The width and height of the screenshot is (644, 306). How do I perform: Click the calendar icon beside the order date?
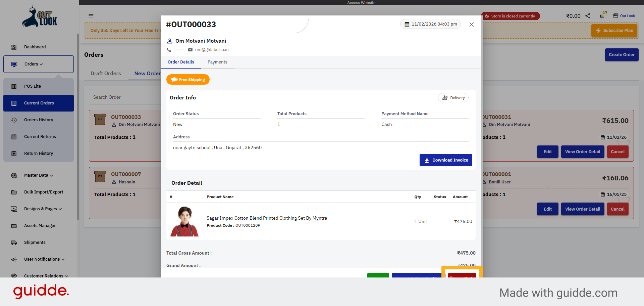point(407,24)
